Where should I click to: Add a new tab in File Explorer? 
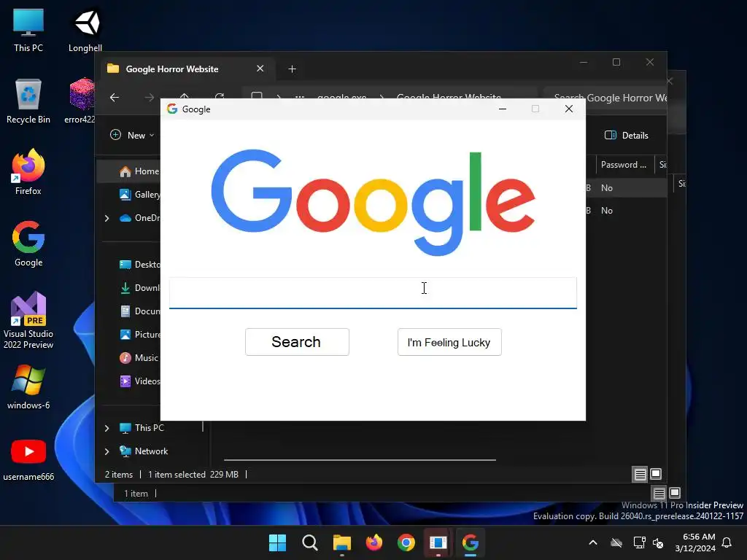pos(292,69)
